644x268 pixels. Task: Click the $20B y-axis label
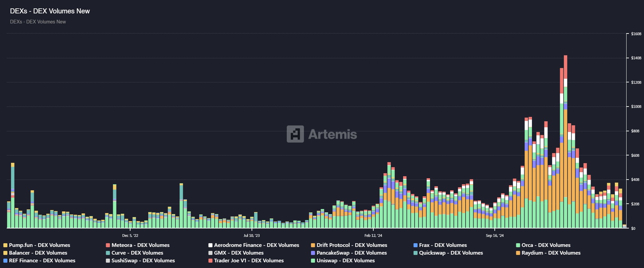[x=635, y=204]
